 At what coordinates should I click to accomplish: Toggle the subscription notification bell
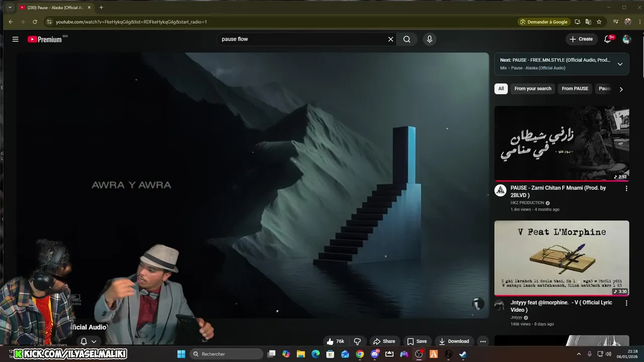pos(84,341)
